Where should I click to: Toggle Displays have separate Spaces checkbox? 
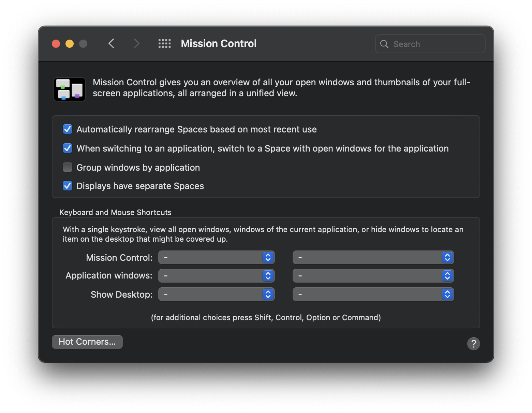click(x=68, y=186)
